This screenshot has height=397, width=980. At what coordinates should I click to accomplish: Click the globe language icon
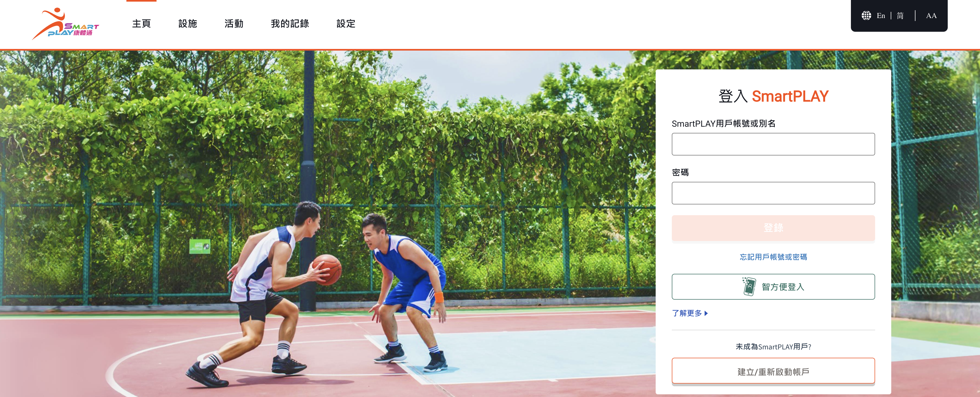866,16
